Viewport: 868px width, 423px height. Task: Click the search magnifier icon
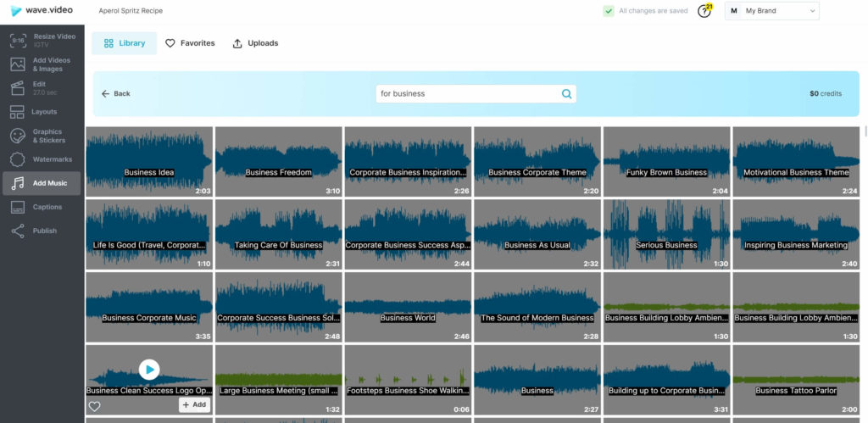tap(566, 94)
